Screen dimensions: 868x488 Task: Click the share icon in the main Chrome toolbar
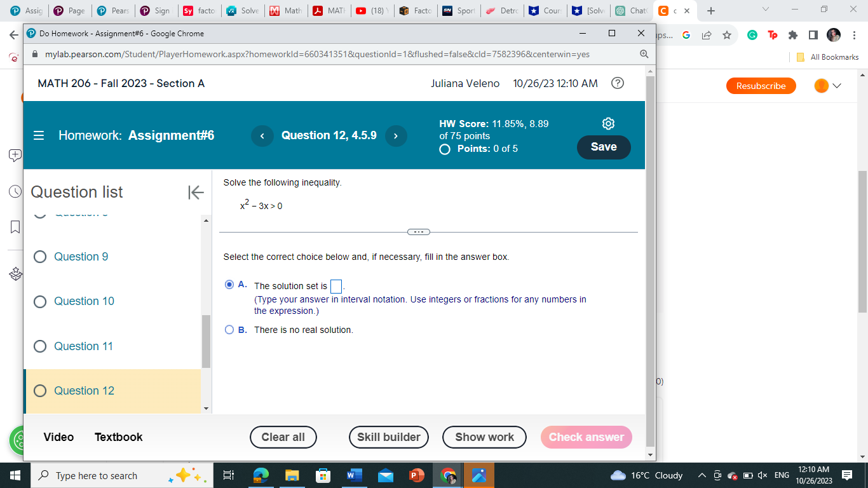click(706, 36)
